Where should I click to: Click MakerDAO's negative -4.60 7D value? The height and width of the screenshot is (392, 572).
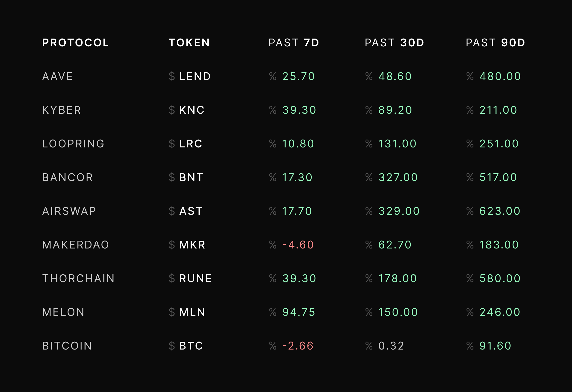click(298, 245)
